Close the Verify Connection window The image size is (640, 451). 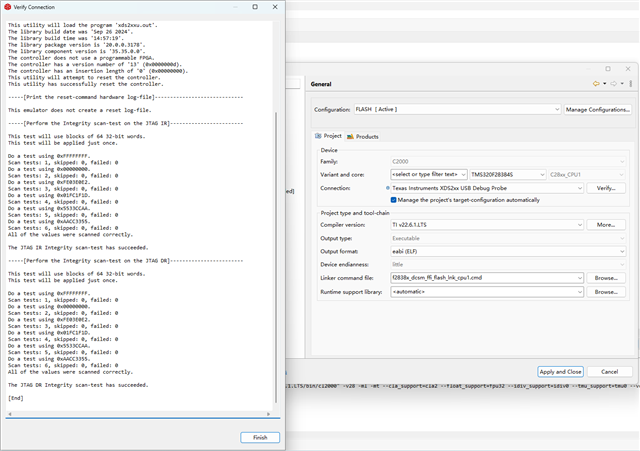(275, 7)
